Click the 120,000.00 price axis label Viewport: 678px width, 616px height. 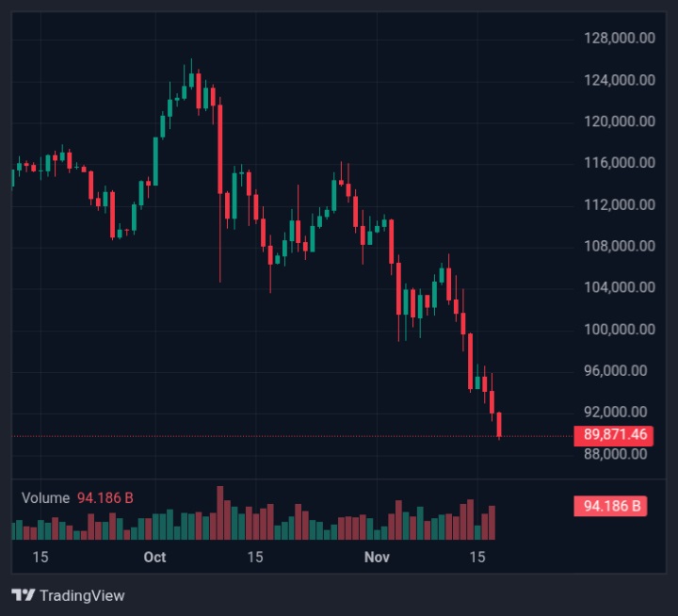point(618,121)
